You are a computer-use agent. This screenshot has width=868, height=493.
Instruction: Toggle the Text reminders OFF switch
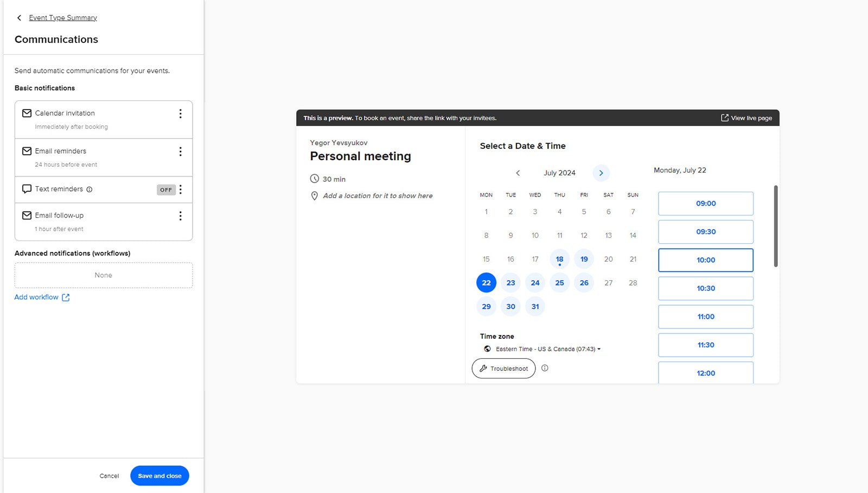click(x=166, y=189)
